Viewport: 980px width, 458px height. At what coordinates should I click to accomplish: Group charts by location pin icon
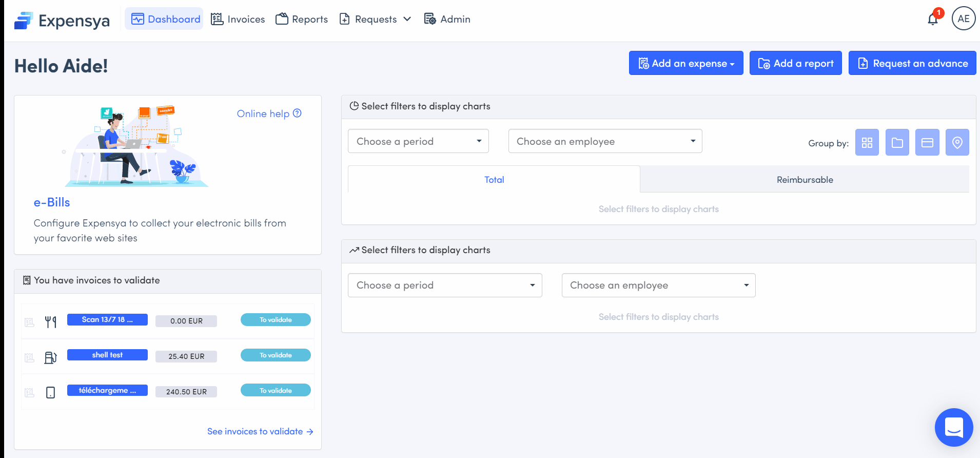(957, 143)
